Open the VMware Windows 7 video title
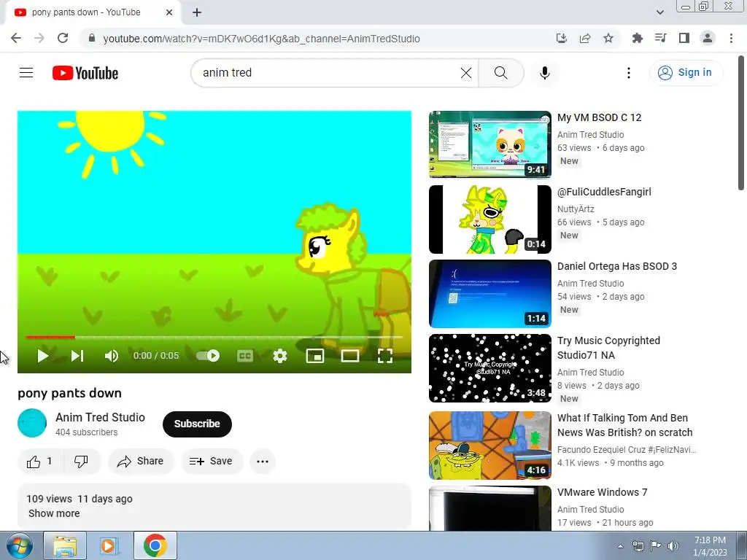The width and height of the screenshot is (747, 560). (x=602, y=492)
